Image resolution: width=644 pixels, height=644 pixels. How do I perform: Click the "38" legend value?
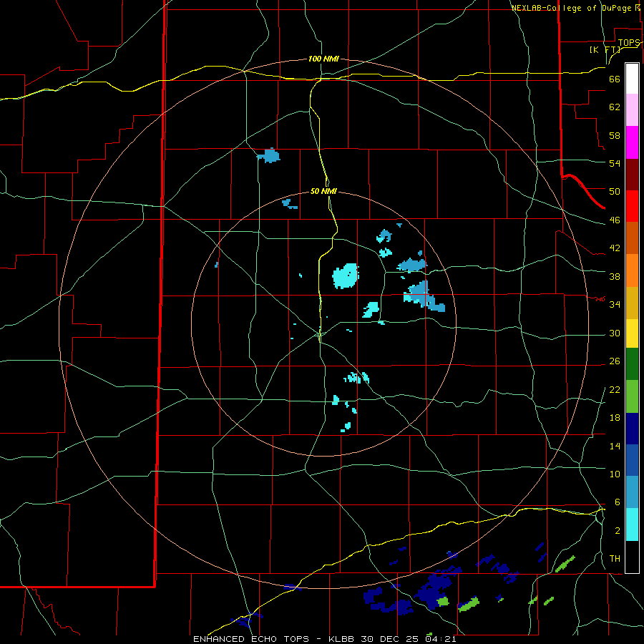pos(615,276)
